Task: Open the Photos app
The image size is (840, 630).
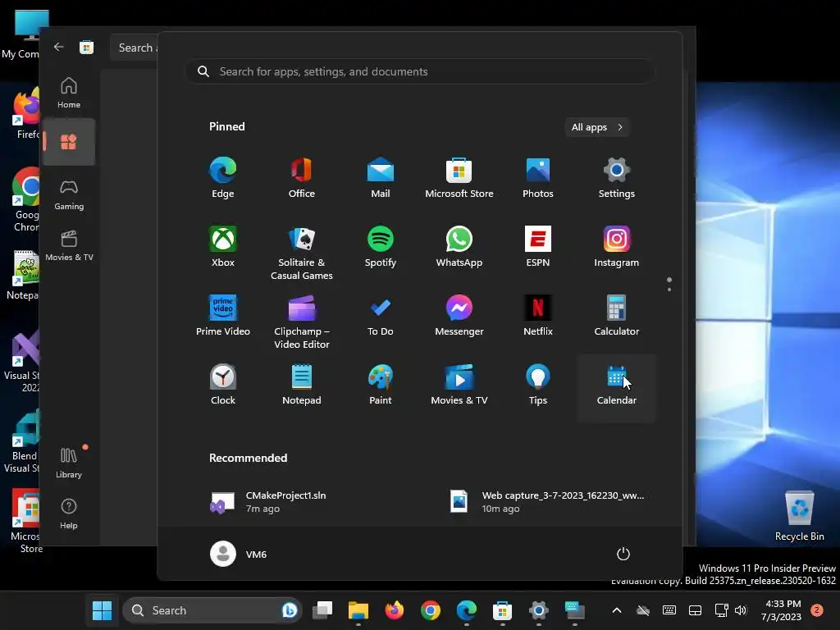Action: tap(538, 178)
